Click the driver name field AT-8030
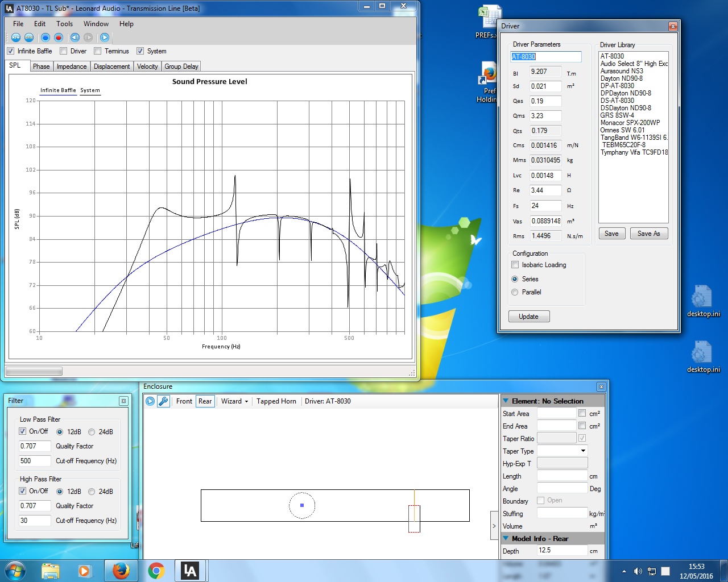Image resolution: width=728 pixels, height=582 pixels. point(546,57)
